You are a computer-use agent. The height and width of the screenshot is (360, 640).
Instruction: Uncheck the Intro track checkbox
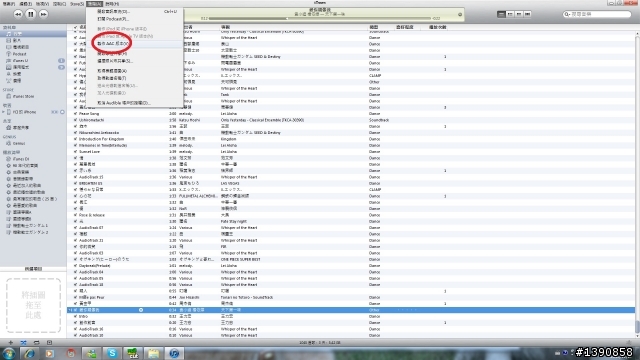pyautogui.click(x=76, y=316)
